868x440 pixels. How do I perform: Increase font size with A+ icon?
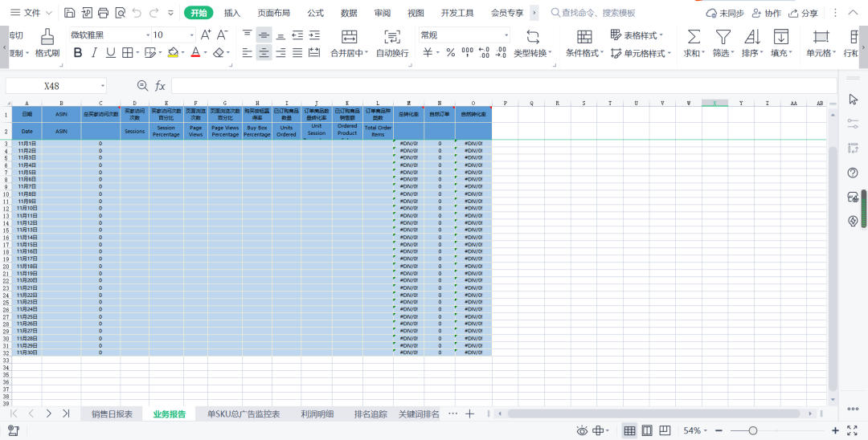[x=206, y=35]
